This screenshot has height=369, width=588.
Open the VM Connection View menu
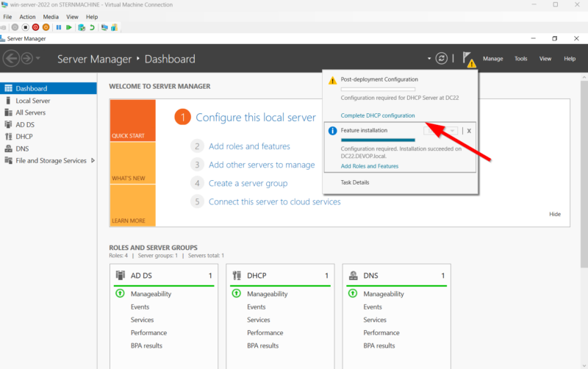tap(72, 17)
